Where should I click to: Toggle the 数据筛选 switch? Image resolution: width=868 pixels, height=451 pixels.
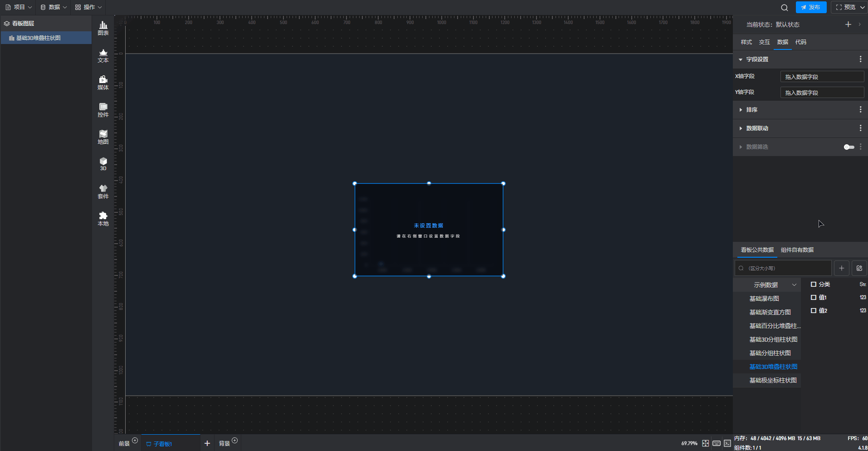848,147
